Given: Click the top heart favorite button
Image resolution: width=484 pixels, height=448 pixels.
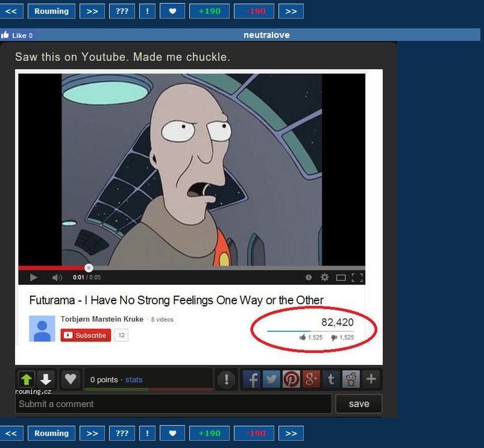Looking at the screenshot, I should click(x=172, y=11).
